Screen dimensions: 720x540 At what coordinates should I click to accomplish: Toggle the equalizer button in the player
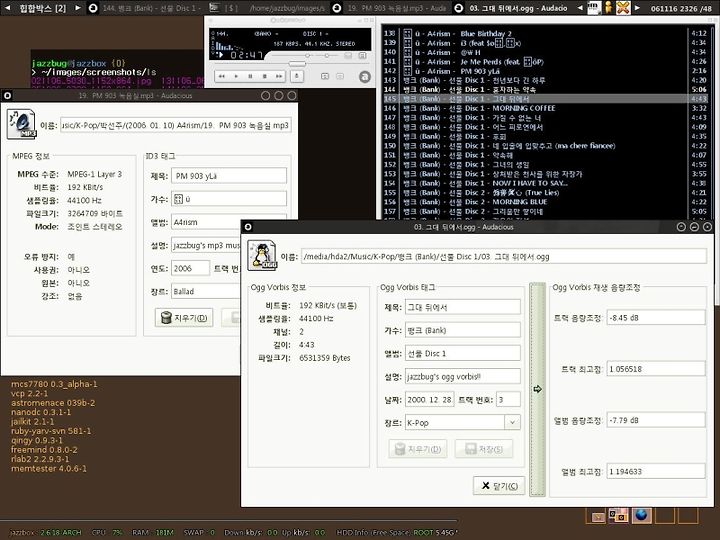tap(348, 56)
